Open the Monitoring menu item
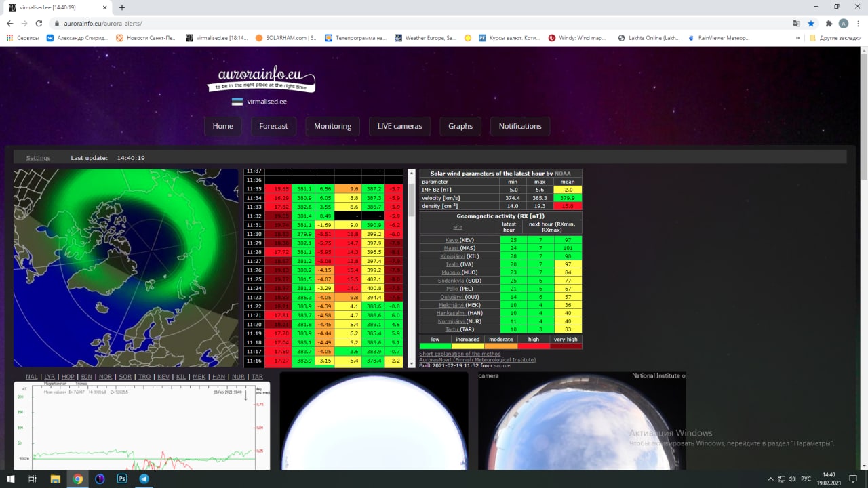Screen dimensions: 868x488 (x=332, y=126)
